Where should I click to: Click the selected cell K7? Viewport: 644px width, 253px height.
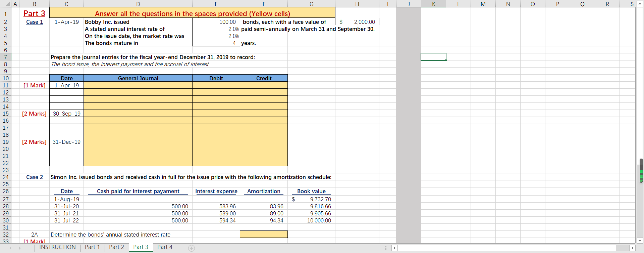(x=433, y=57)
